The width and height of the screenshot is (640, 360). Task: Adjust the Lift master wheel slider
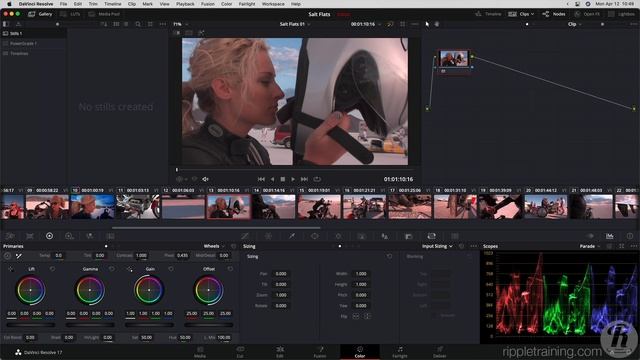30,325
